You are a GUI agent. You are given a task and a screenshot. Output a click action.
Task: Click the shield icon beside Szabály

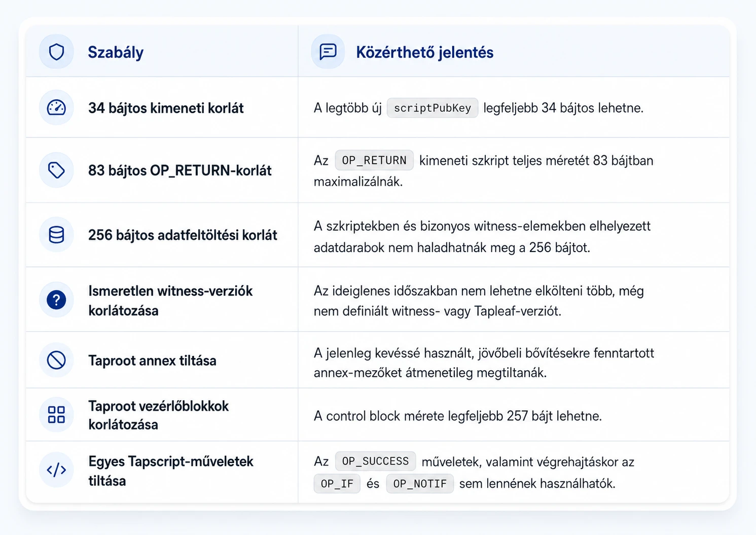click(x=56, y=52)
